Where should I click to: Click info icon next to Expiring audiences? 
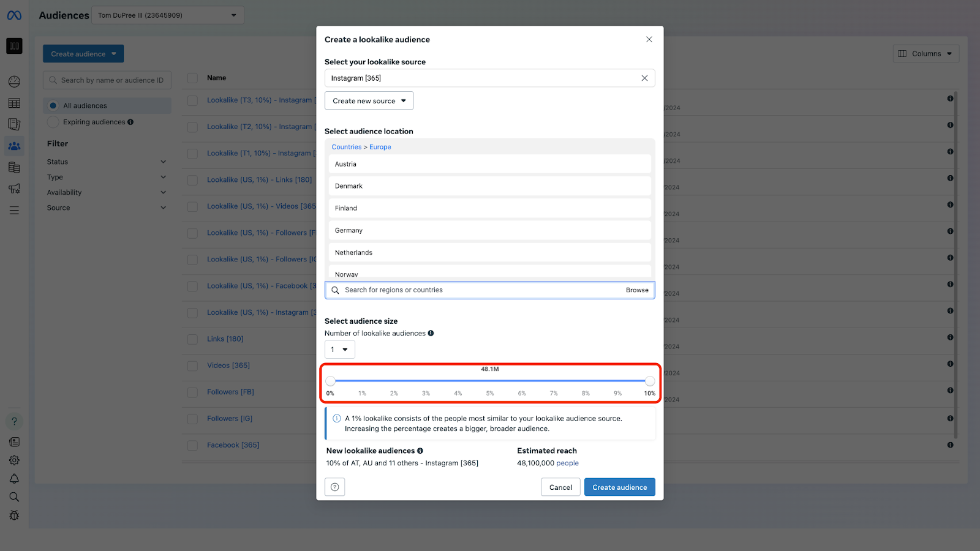(130, 122)
